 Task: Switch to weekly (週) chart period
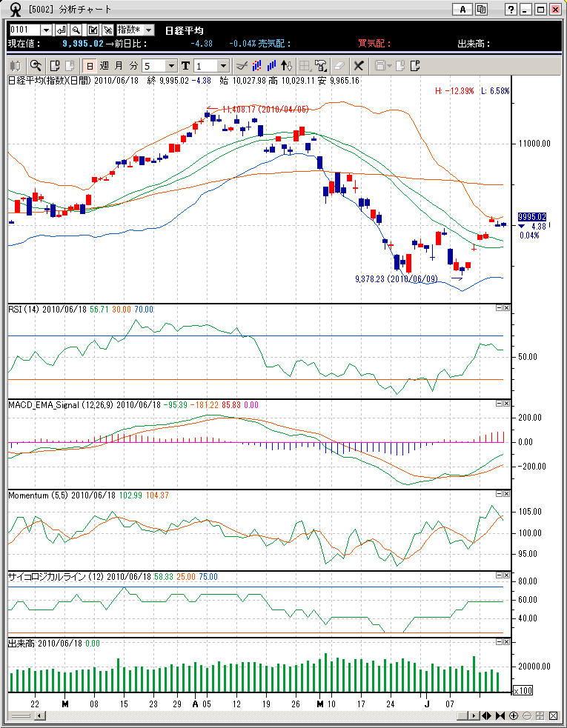point(105,65)
